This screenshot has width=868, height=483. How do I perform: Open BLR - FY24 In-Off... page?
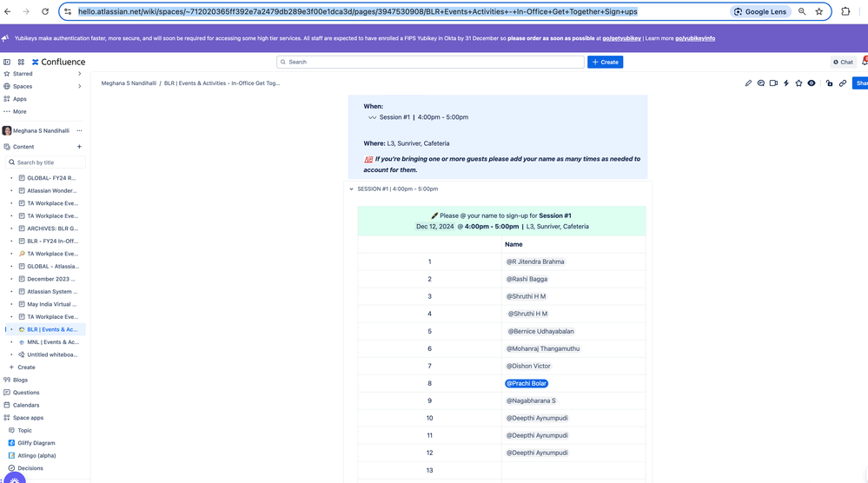pyautogui.click(x=53, y=241)
